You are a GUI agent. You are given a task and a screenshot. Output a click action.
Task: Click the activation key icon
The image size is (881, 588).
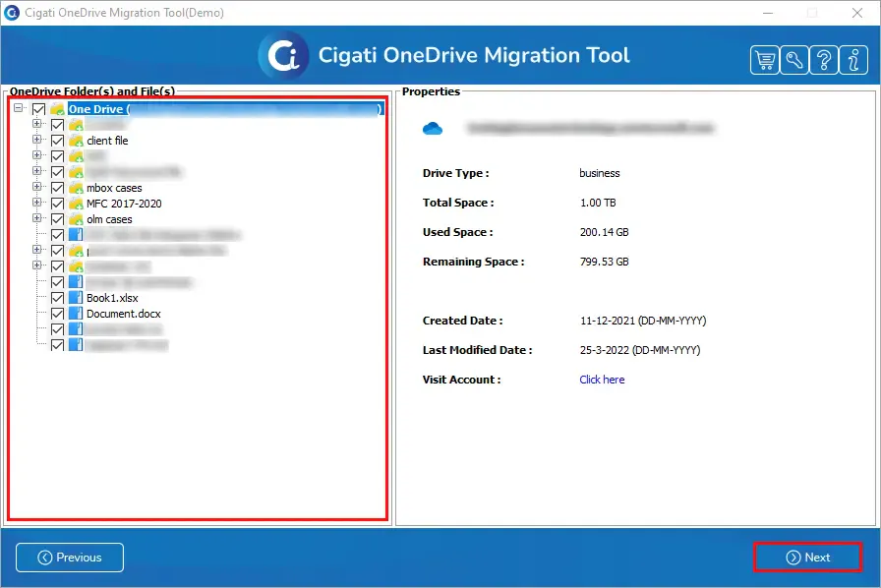(794, 60)
